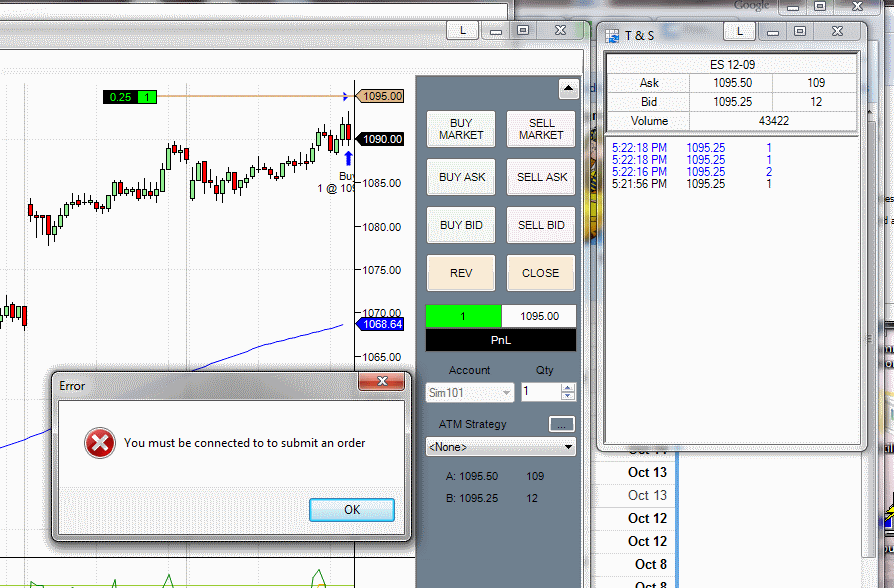Click the 1095.00 average price box
The width and height of the screenshot is (894, 588).
pos(539,316)
